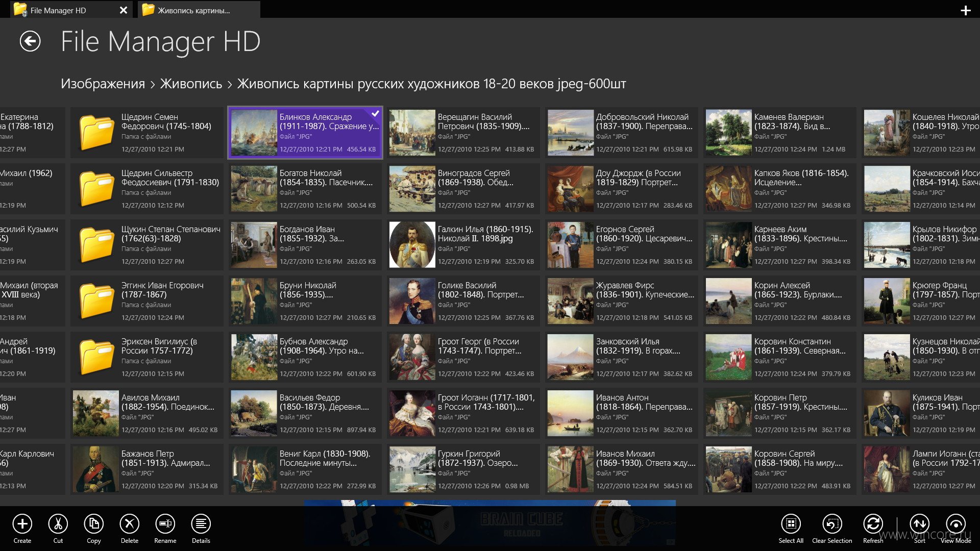Go back with the circular arrow button
Image resolution: width=980 pixels, height=551 pixels.
tap(30, 41)
